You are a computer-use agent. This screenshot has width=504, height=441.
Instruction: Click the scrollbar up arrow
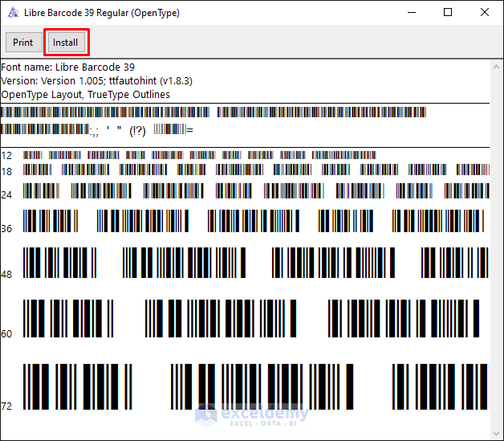(496, 67)
